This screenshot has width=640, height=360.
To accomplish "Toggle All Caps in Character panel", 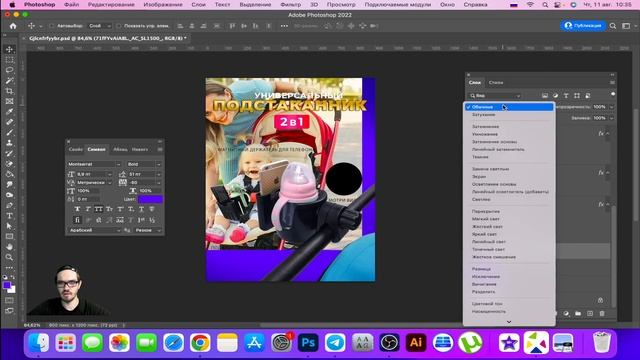I will [99, 209].
